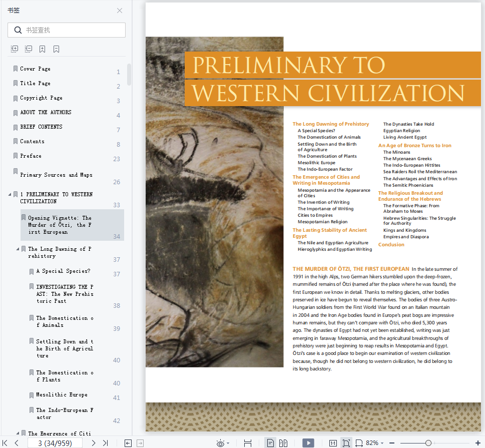Click the bookmark icon beside Copyright Page
Image resolution: width=485 pixels, height=448 pixels.
coord(16,99)
